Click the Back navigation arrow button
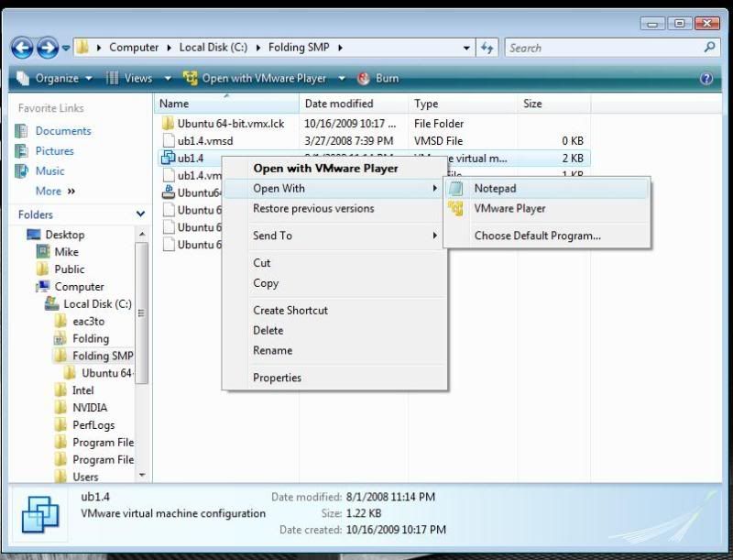 click(23, 48)
